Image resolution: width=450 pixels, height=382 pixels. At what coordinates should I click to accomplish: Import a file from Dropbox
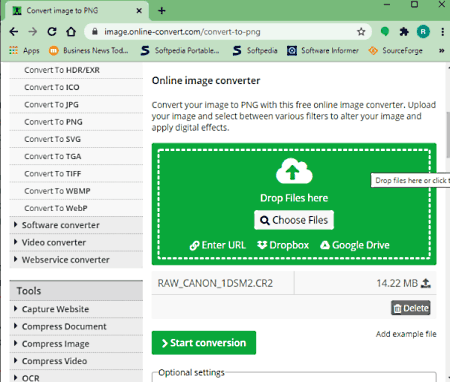[x=283, y=245]
